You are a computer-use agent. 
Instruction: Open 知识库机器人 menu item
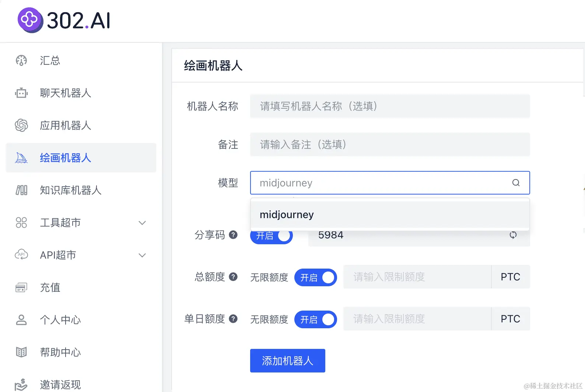[81, 190]
